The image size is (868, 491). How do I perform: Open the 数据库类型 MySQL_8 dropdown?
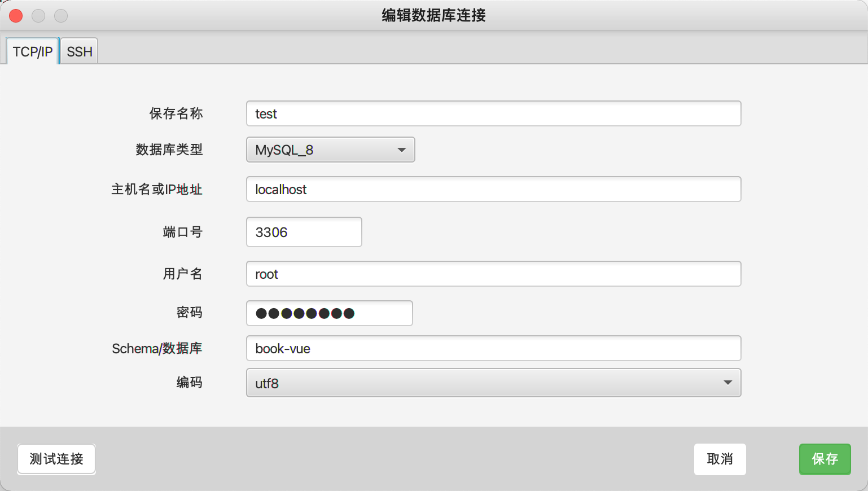(x=330, y=150)
